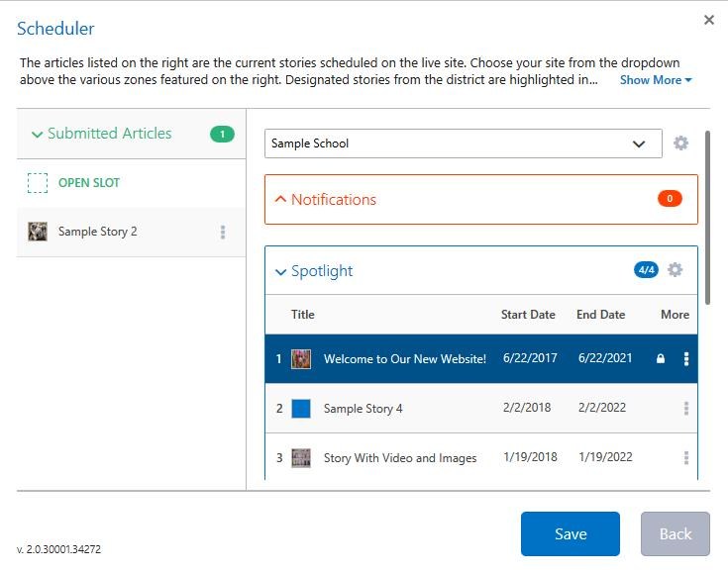The width and height of the screenshot is (728, 573).
Task: Open site settings gear beside Sample School dropdown
Action: click(680, 143)
